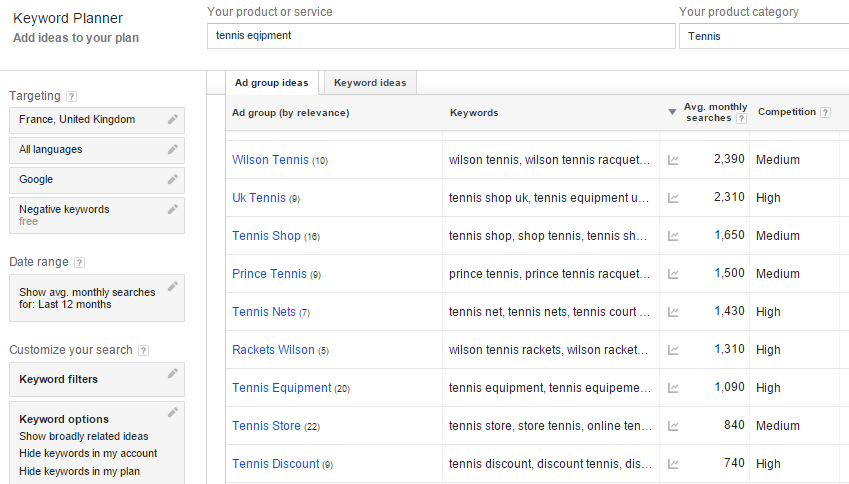Click Keywords column header
This screenshot has height=484, width=849.
click(x=474, y=113)
